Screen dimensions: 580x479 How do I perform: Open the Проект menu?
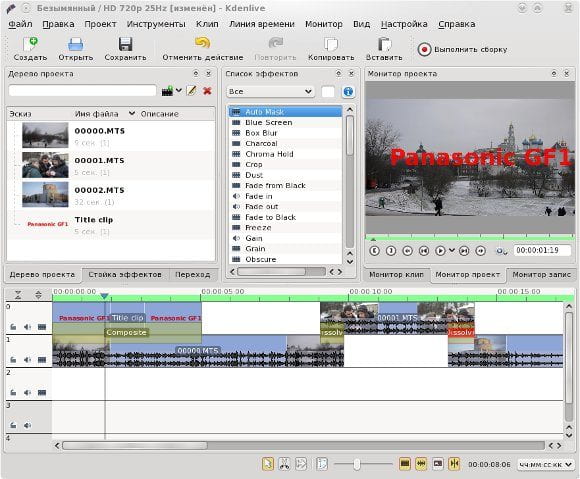pos(100,24)
